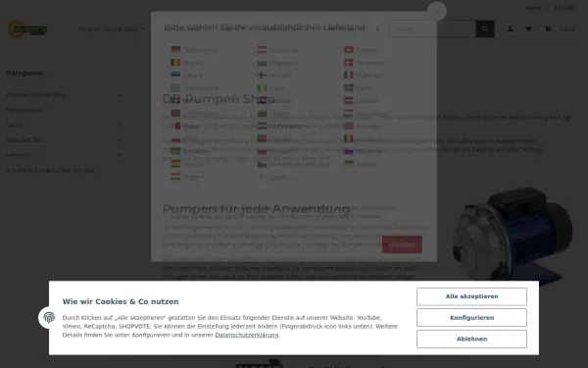The width and height of the screenshot is (588, 368).
Task: Open the Datenschutzerklärung link
Action: pyautogui.click(x=247, y=335)
